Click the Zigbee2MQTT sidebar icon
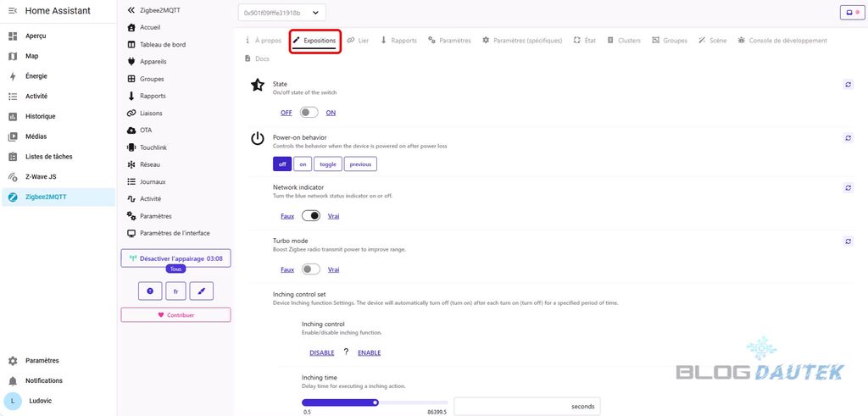This screenshot has width=868, height=416. 13,197
